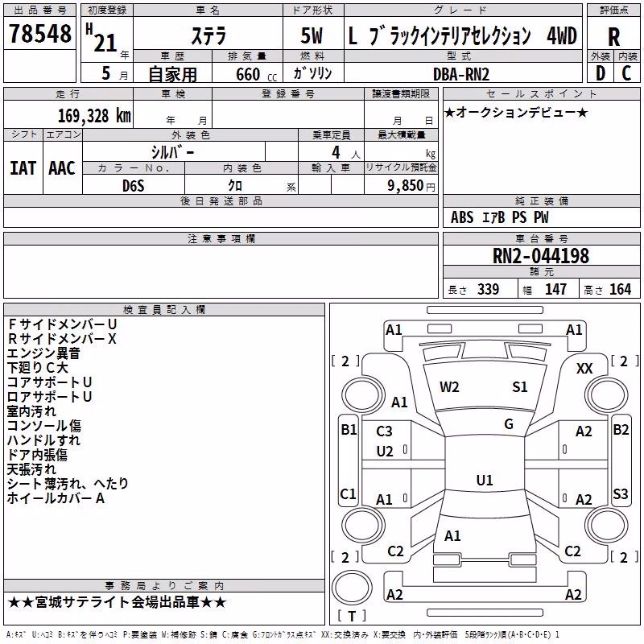Click the damage code legend line
Image resolution: width=644 pixels, height=644 pixels.
click(283, 635)
